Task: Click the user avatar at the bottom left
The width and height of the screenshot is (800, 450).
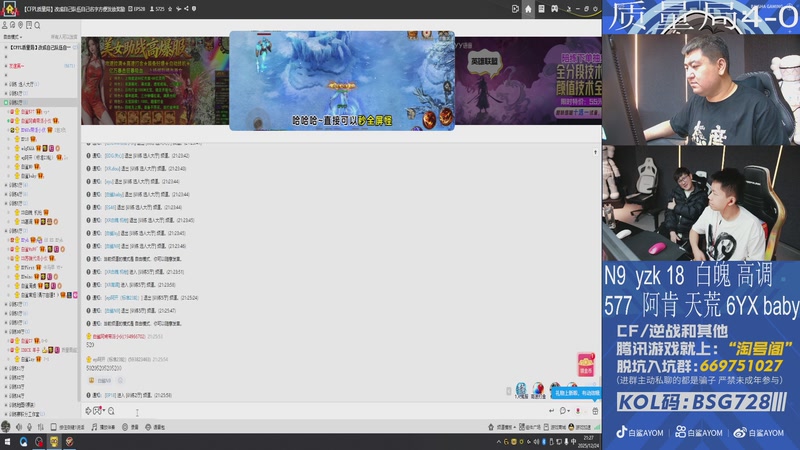Action: (6, 427)
